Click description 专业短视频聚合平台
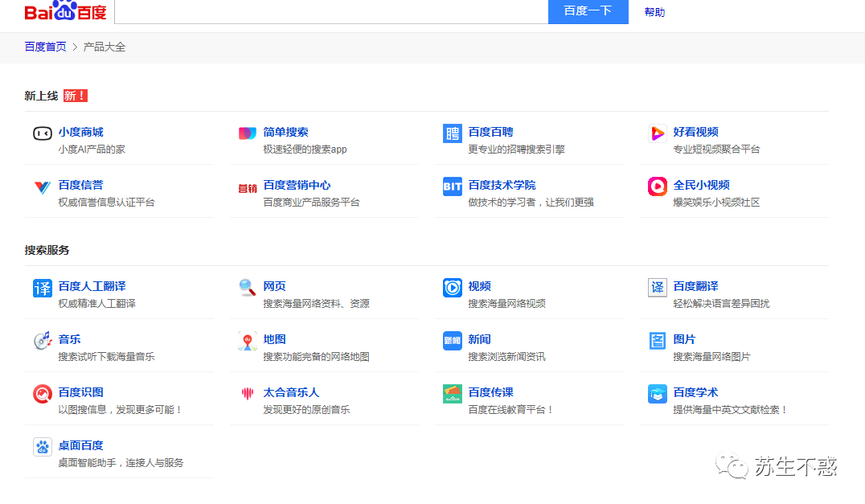 716,150
